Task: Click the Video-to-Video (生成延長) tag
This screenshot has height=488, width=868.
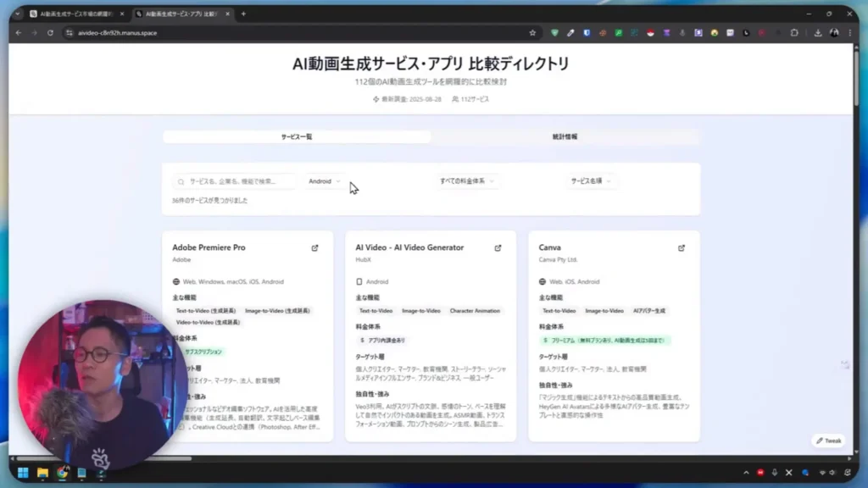Action: pyautogui.click(x=208, y=323)
